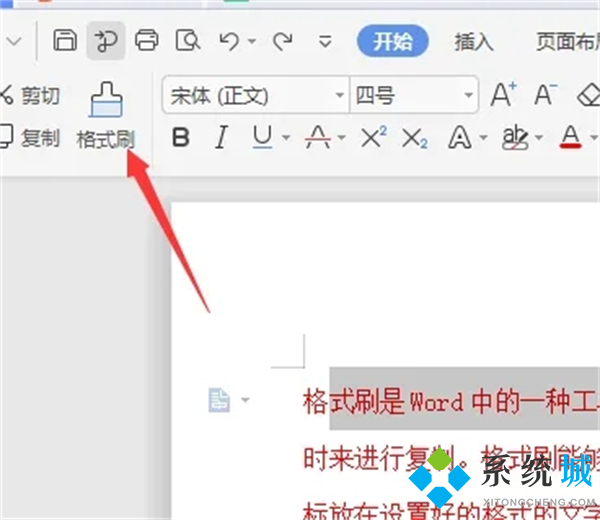Decrease font size with A- icon

click(545, 96)
